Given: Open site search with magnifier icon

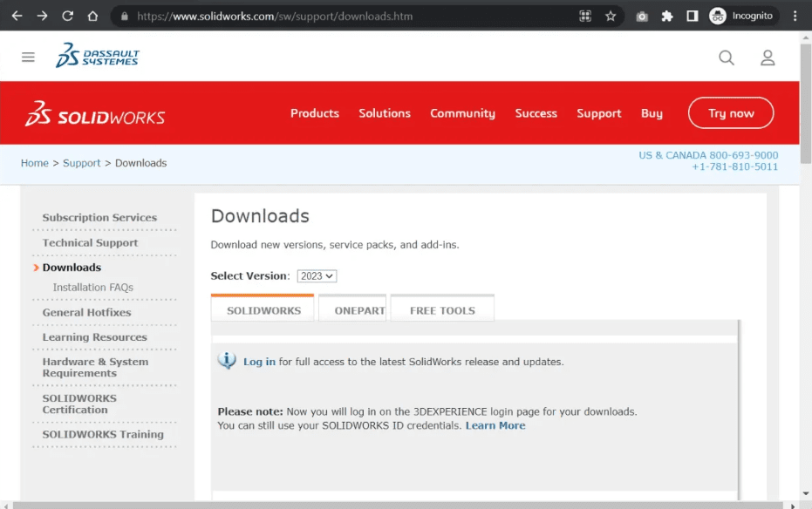Looking at the screenshot, I should coord(727,58).
